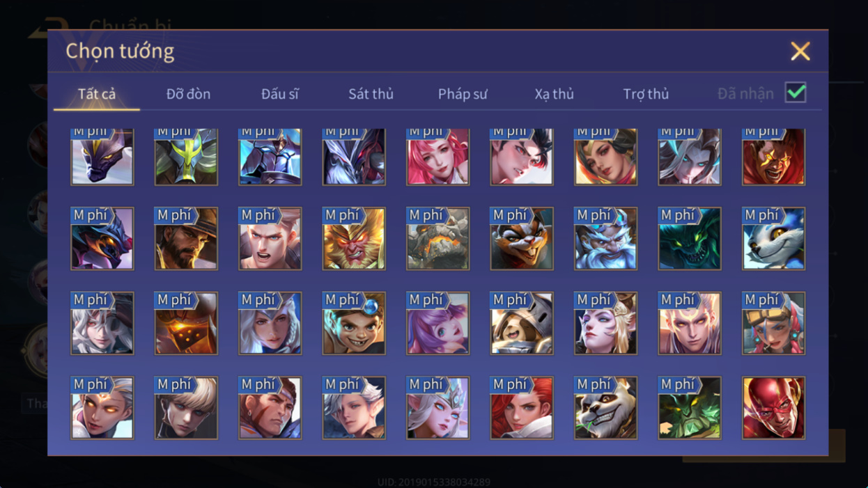Pick the cowboy hat bearded hero
Image resolution: width=868 pixels, height=488 pixels.
(186, 239)
